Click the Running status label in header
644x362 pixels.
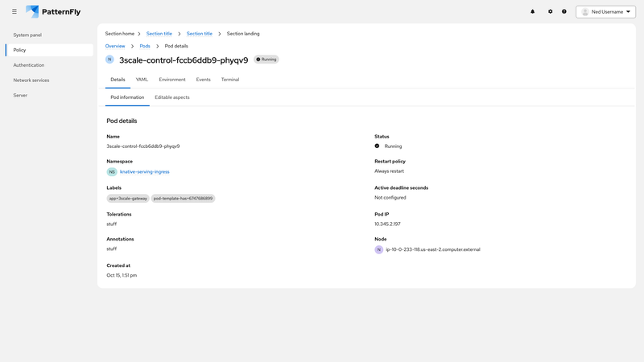266,60
